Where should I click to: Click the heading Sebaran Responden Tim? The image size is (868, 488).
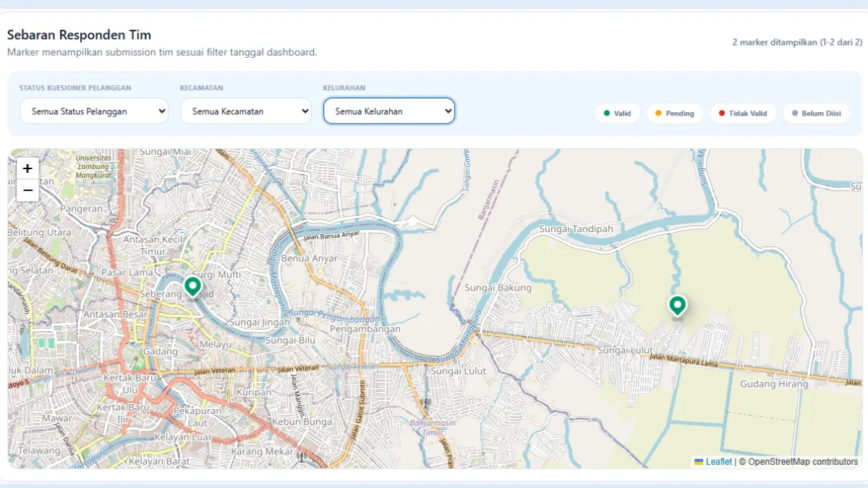point(80,35)
